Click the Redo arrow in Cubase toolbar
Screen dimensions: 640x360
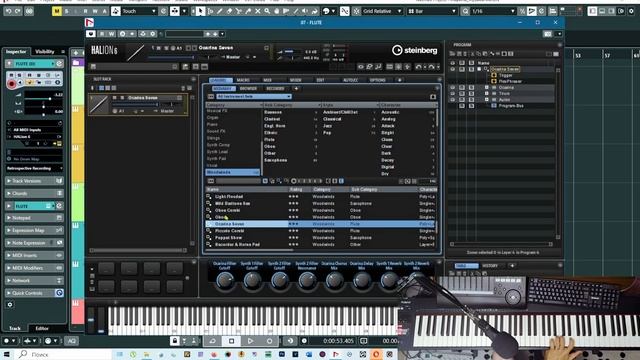[x=18, y=11]
